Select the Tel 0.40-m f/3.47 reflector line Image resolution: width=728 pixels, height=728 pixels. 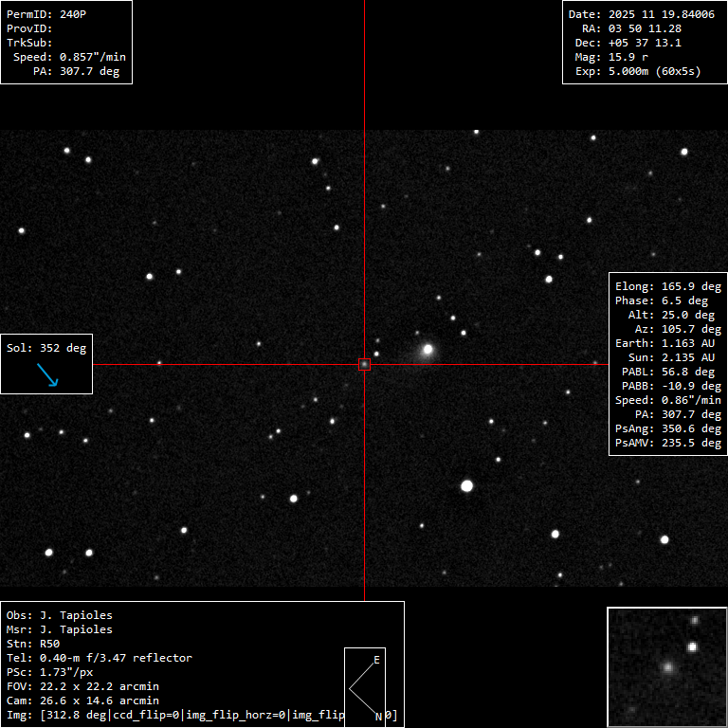pyautogui.click(x=100, y=658)
